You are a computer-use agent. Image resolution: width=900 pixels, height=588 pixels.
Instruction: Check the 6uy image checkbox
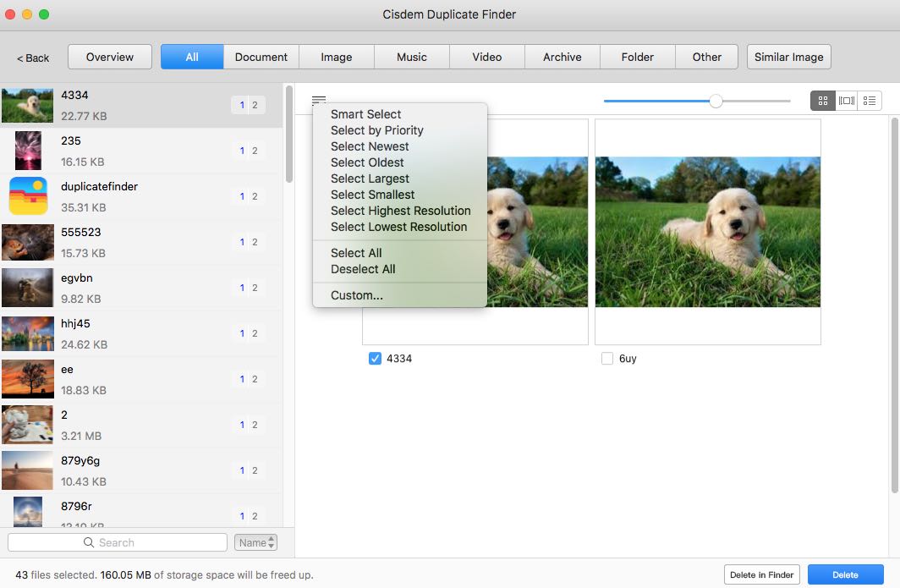(x=606, y=359)
